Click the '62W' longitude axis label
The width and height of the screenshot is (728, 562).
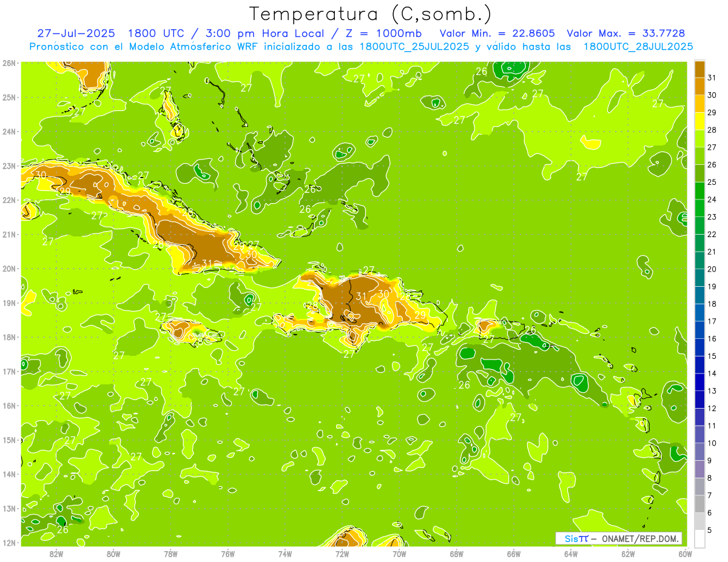click(628, 554)
